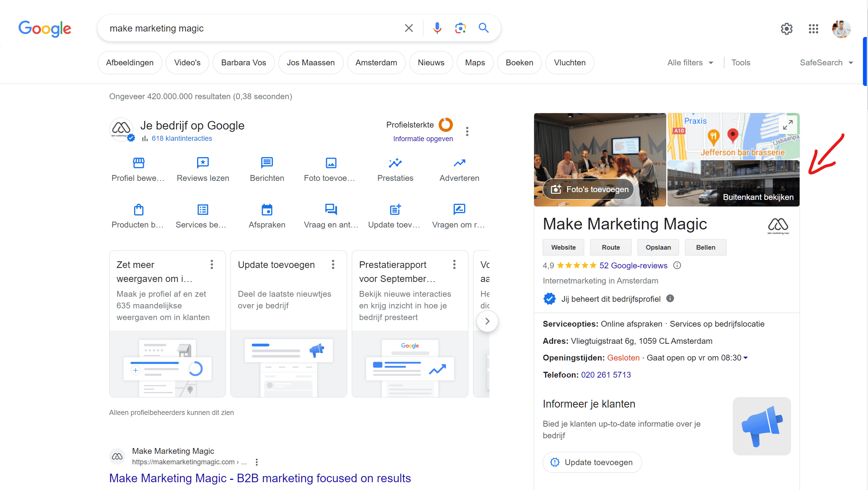Open Afspraken calendar
The image size is (868, 490).
pyautogui.click(x=267, y=216)
